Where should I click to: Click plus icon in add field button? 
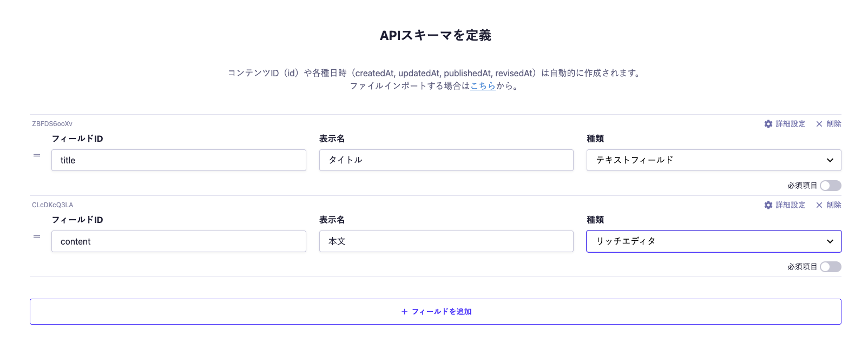coord(404,312)
